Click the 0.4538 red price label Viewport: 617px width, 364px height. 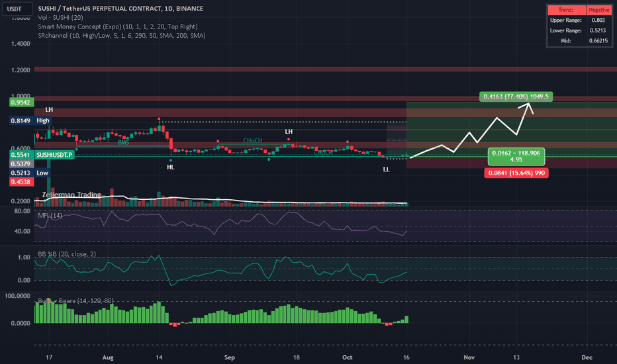[x=21, y=182]
